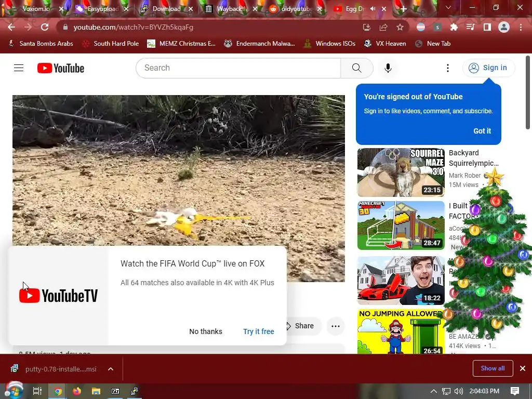
Task: Expand the tab search chevron
Action: 448,7
